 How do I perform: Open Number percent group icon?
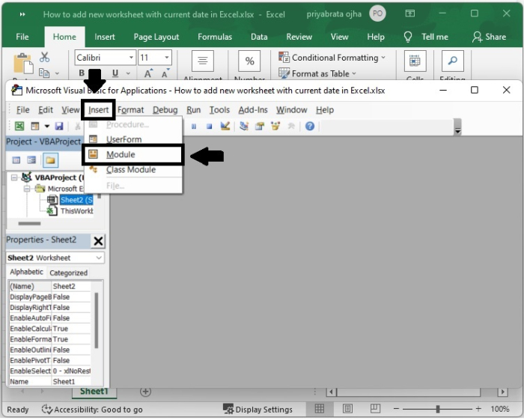pyautogui.click(x=249, y=61)
